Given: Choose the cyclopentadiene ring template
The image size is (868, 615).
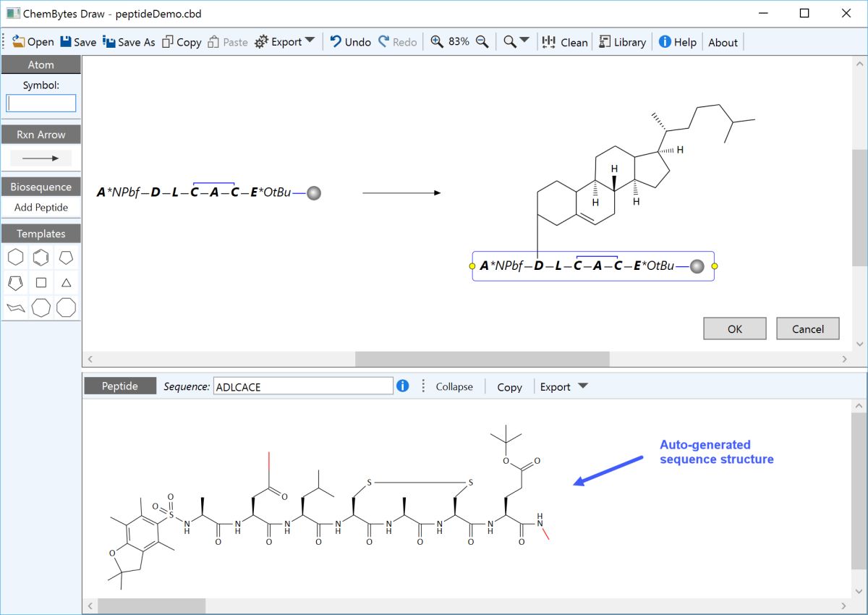Looking at the screenshot, I should click(x=16, y=282).
